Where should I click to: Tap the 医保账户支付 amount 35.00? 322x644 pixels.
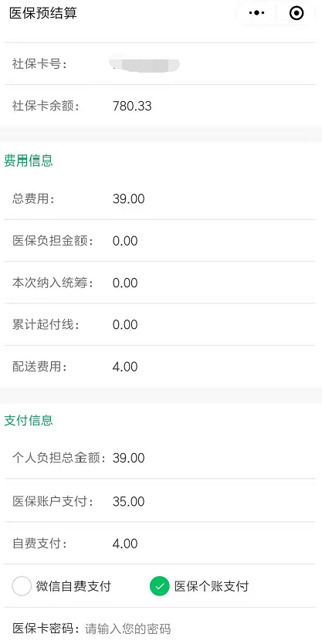pyautogui.click(x=128, y=501)
